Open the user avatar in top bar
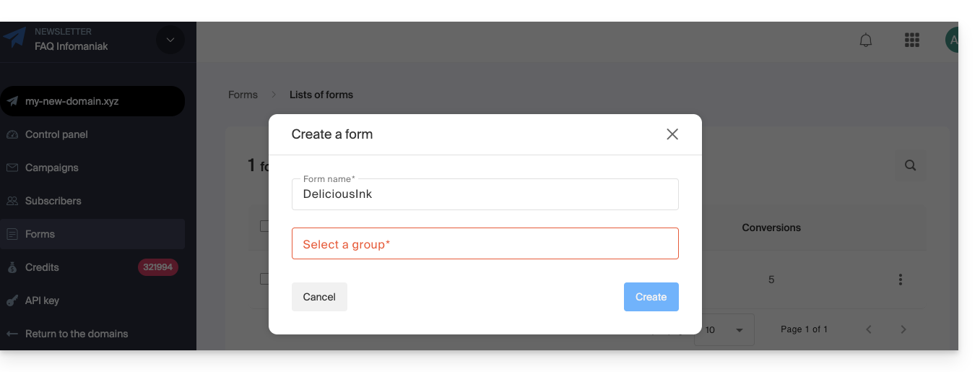This screenshot has width=980, height=372. [x=953, y=40]
